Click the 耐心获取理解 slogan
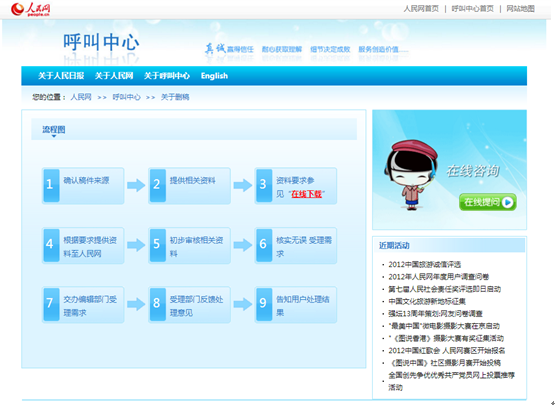This screenshot has width=555, height=405. (282, 49)
